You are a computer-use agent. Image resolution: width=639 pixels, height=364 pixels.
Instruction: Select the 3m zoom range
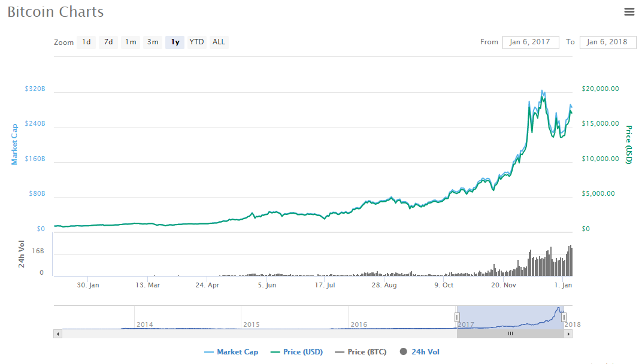(x=153, y=42)
